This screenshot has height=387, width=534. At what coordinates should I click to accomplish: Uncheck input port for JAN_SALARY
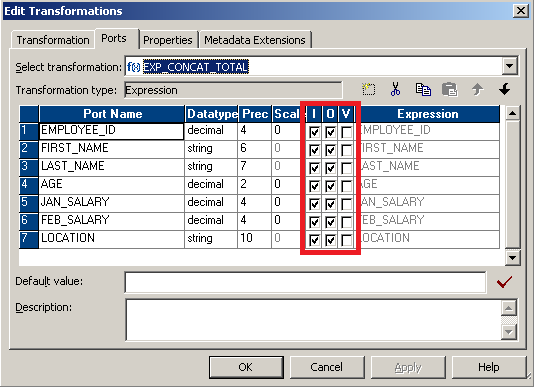314,204
